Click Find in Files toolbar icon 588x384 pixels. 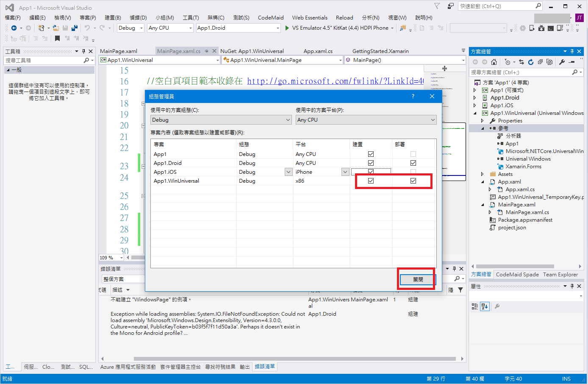403,28
